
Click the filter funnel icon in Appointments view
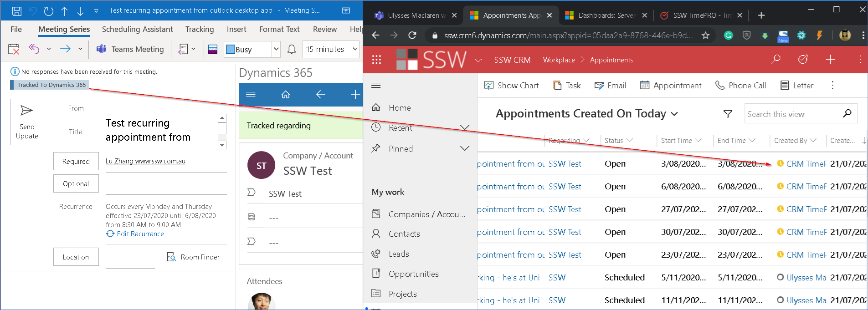[728, 114]
